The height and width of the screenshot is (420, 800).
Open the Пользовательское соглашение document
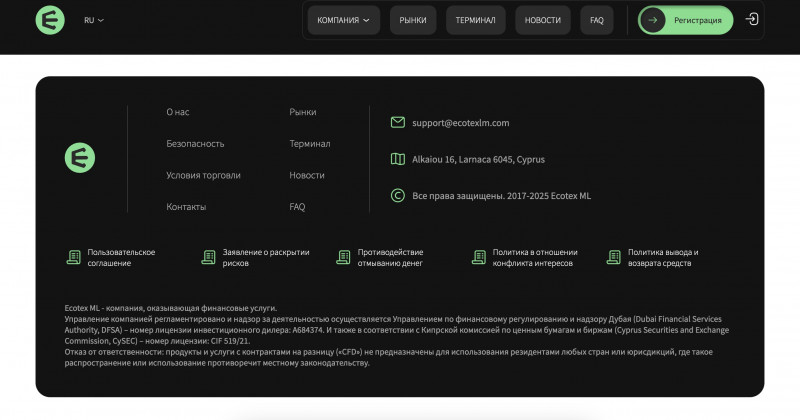pyautogui.click(x=121, y=258)
